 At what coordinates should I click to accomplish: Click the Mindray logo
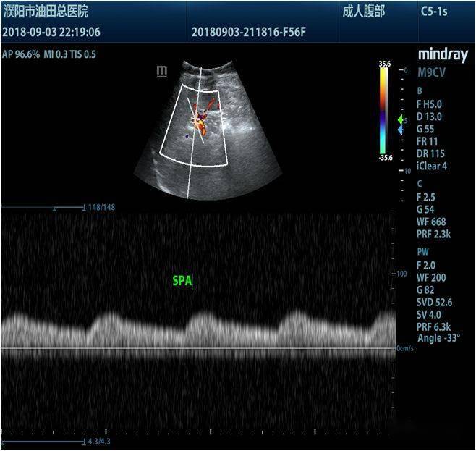tap(443, 54)
